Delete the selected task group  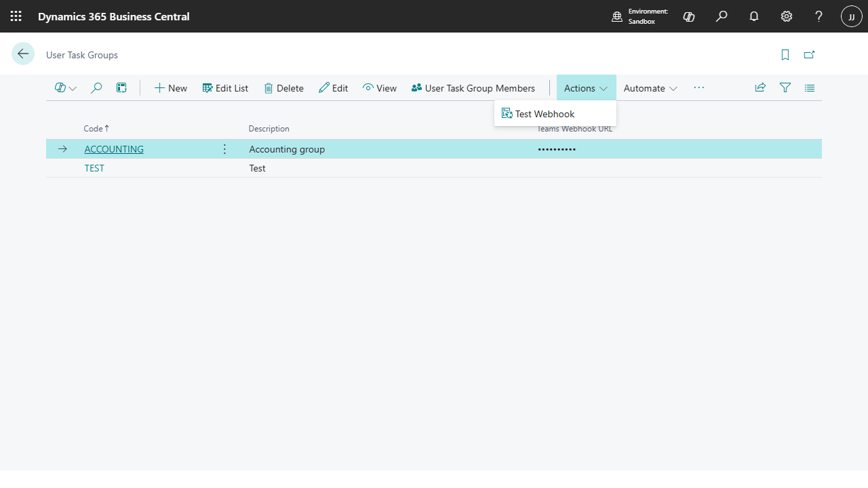click(x=283, y=87)
